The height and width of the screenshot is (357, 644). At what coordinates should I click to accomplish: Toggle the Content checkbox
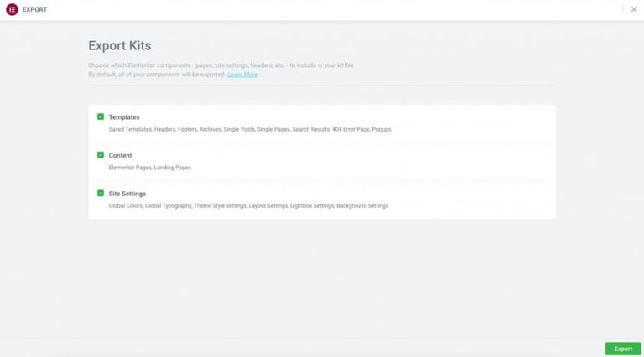[x=101, y=155]
